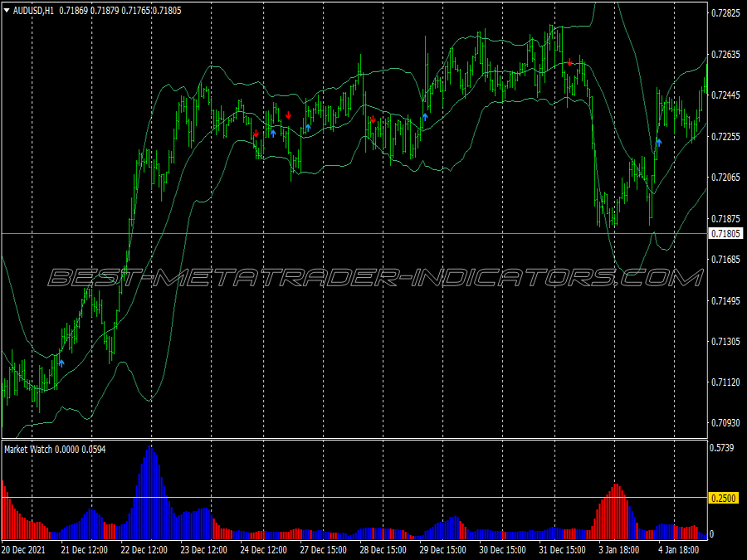Click the 21 Dec 12:00 time label
Viewport: 747px width, 560px height.
[x=85, y=550]
